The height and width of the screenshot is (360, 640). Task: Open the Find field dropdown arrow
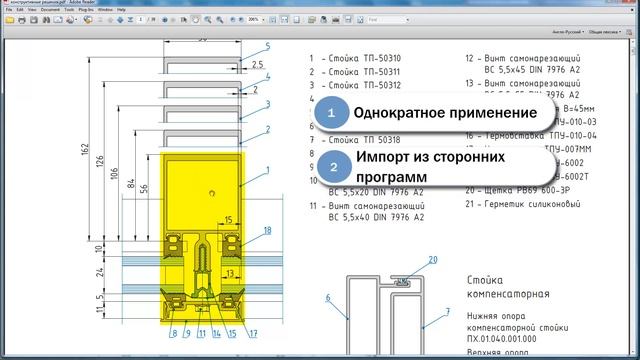point(407,20)
